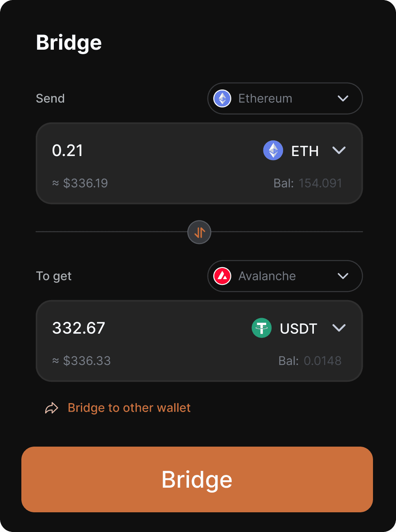Swap send and receive with arrows icon
Screen dimensions: 396x532
pyautogui.click(x=199, y=232)
